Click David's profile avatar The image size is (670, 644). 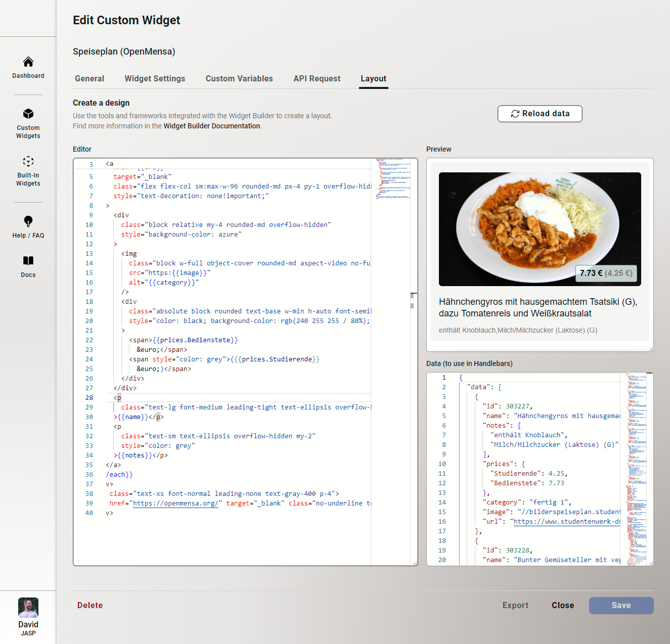coord(28,608)
